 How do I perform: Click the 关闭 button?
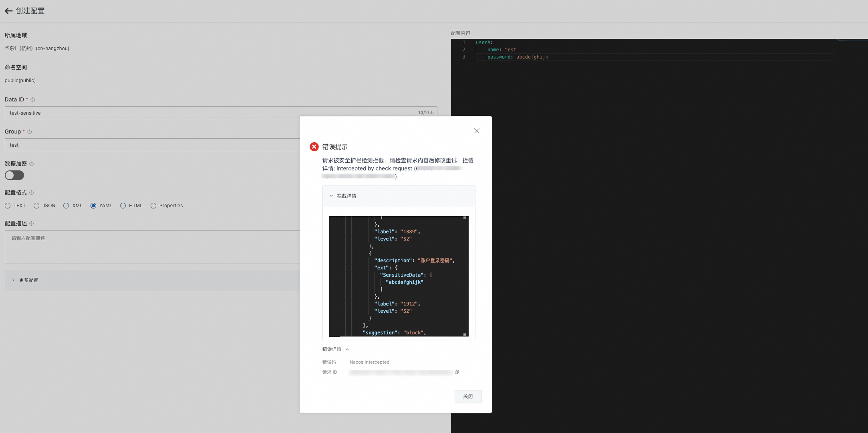(x=468, y=396)
